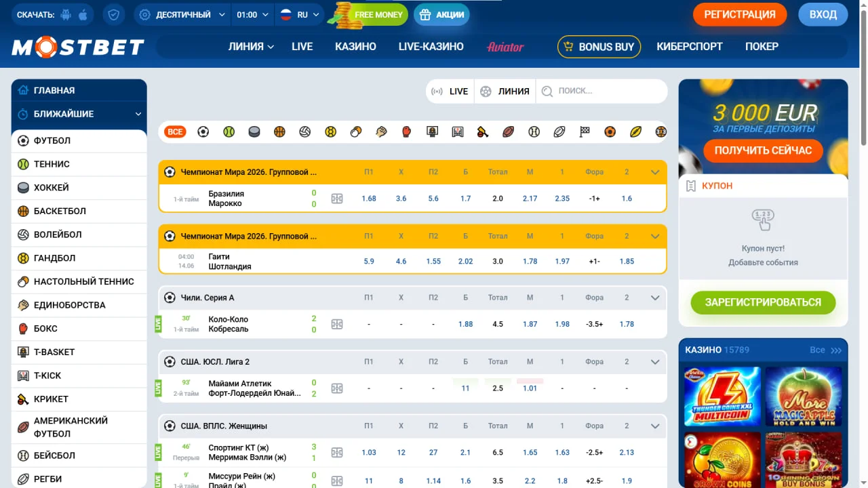Collapse the Гаити – Шотландия championship block

[x=655, y=236]
